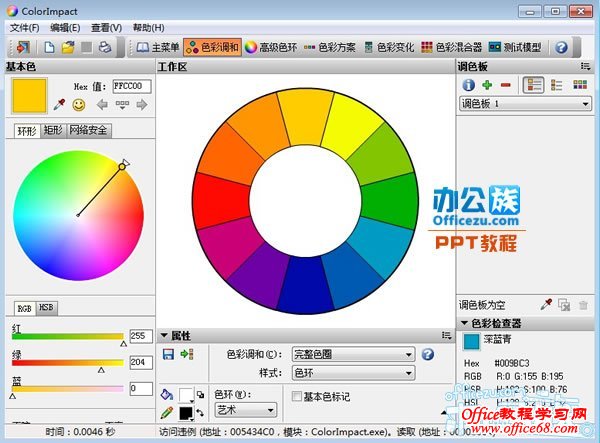Image resolution: width=600 pixels, height=443 pixels.
Task: Click the clear palette icon next to trash
Action: (x=564, y=305)
